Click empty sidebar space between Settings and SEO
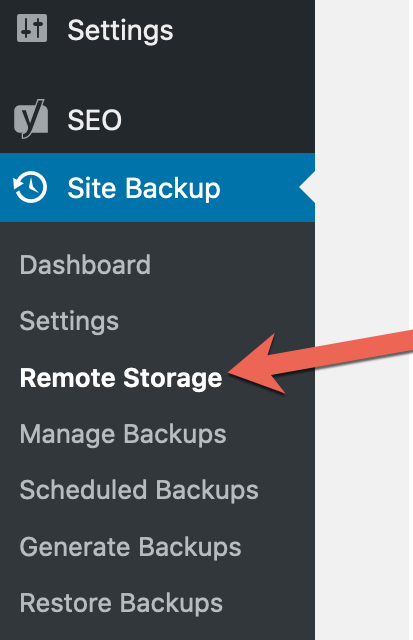 coord(157,73)
